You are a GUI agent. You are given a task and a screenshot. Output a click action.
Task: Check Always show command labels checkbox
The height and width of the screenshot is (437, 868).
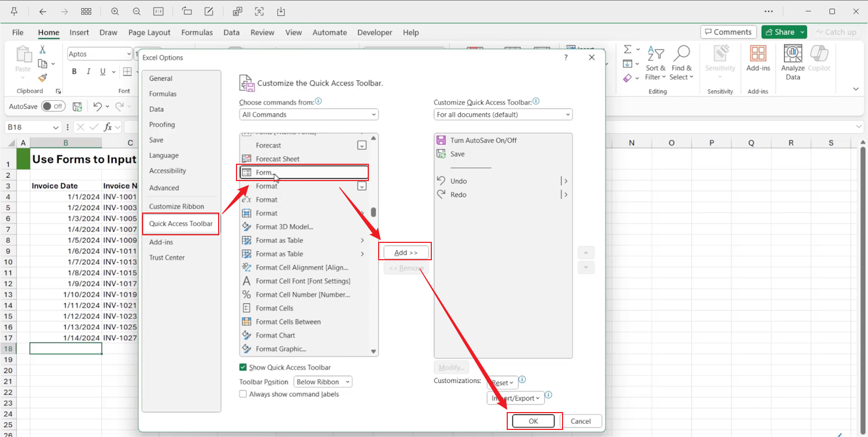point(243,394)
